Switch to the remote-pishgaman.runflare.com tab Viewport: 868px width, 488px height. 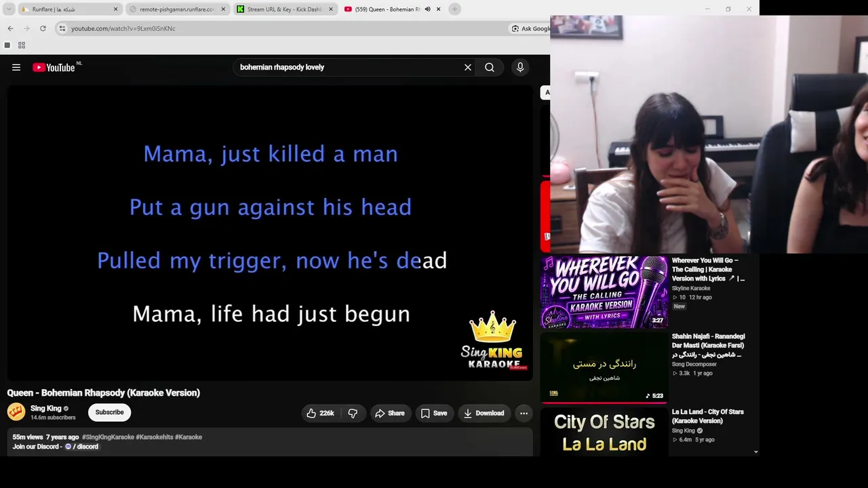click(178, 9)
